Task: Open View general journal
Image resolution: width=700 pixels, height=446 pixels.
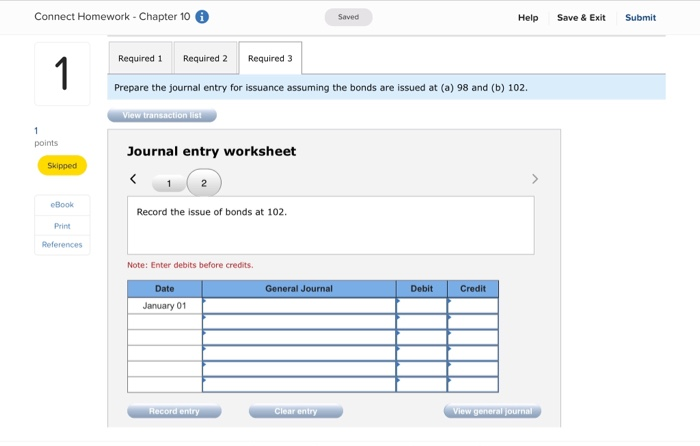Action: tap(492, 411)
